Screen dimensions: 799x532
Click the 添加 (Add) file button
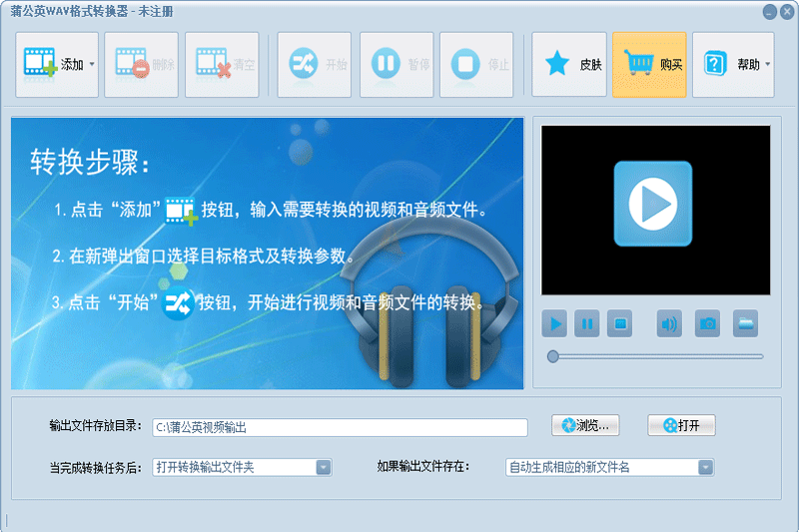(51, 65)
